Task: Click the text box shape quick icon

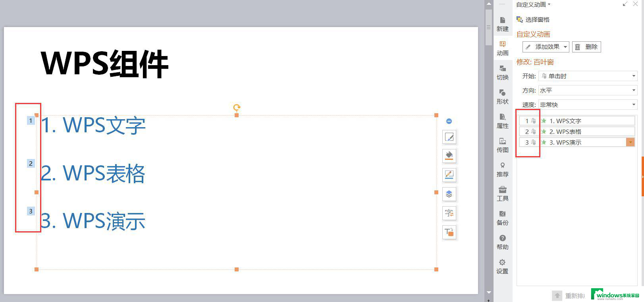Action: tap(449, 232)
